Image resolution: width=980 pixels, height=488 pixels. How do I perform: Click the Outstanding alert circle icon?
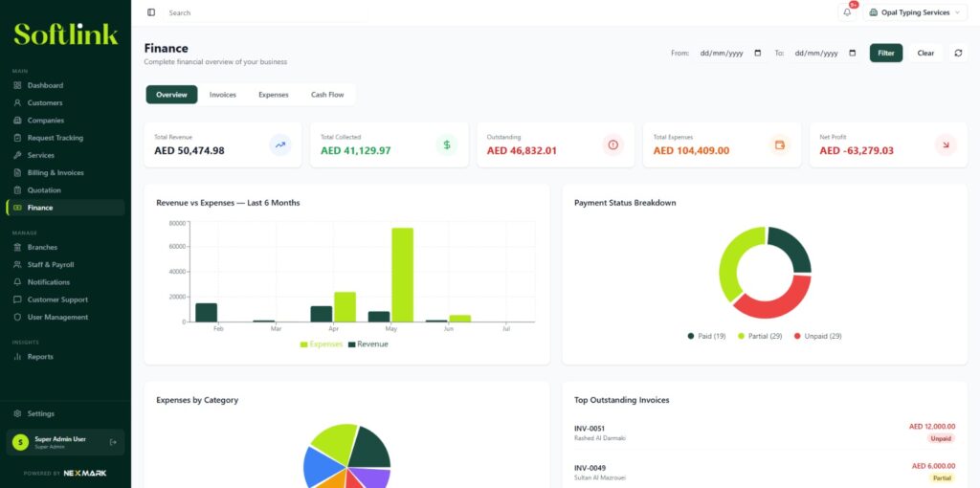point(613,144)
